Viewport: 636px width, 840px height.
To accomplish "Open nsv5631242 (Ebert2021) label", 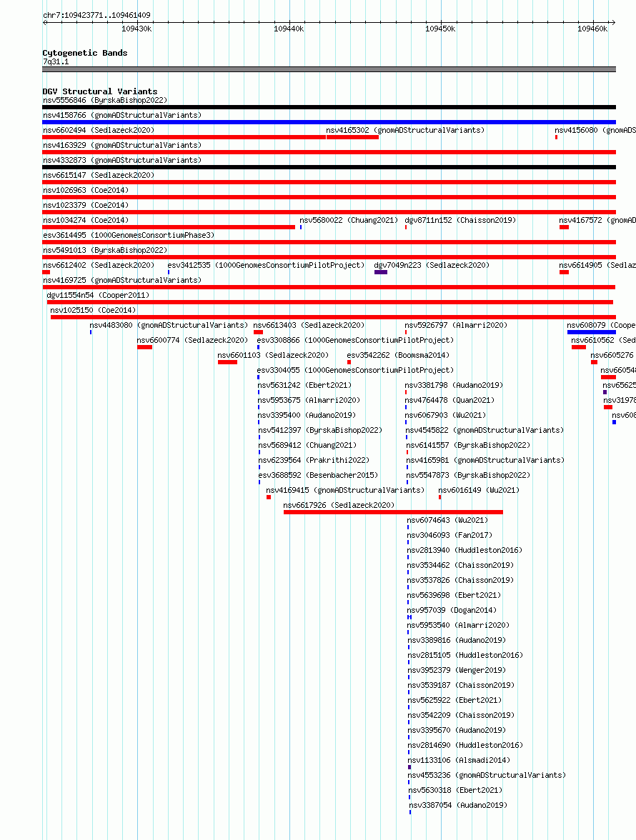I will pos(304,385).
